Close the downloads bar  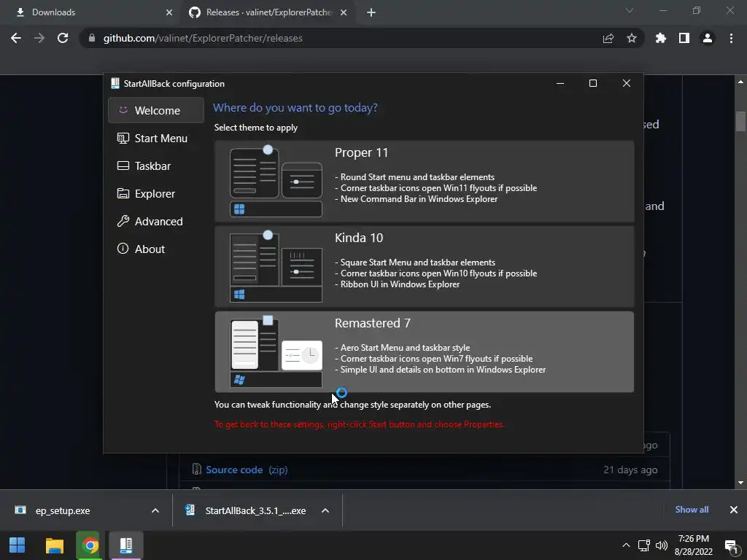pyautogui.click(x=734, y=510)
